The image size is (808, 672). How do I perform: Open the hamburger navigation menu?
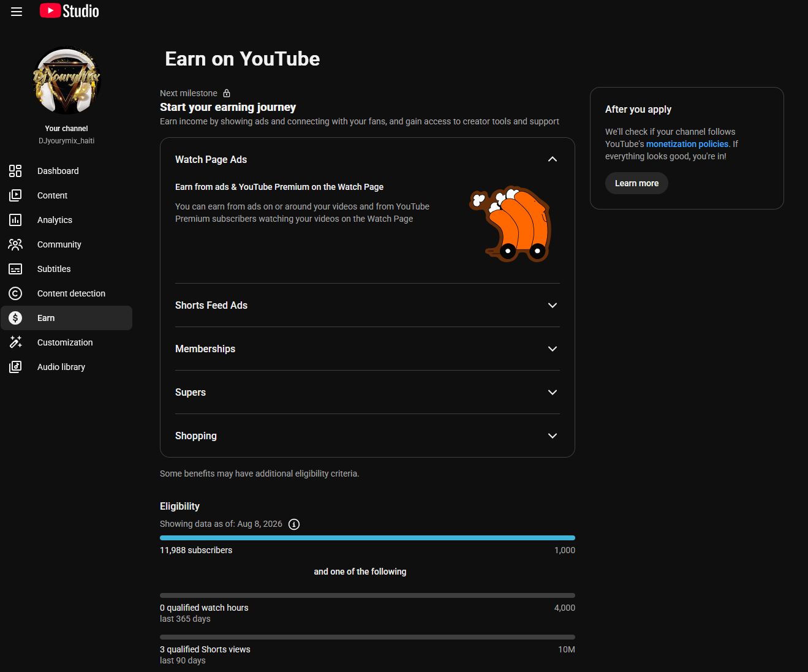click(17, 12)
